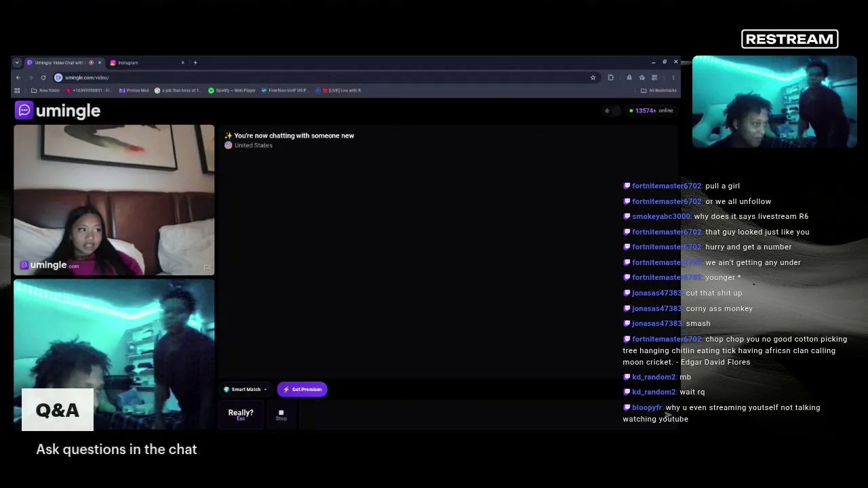Click the 13574+ online counter
The image size is (868, 488).
651,110
